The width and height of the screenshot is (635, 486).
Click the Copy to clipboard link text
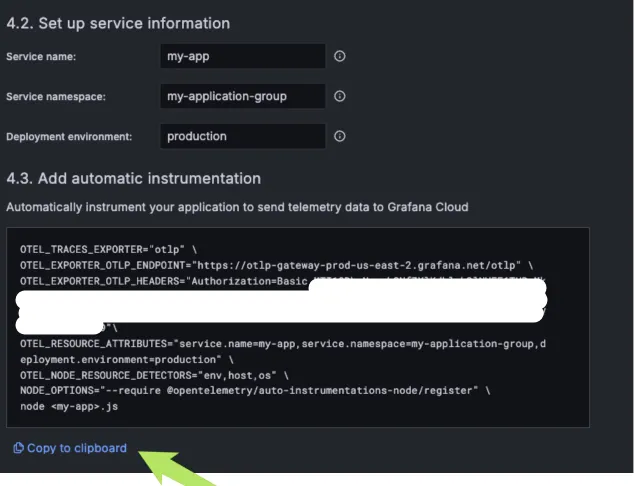[x=77, y=448]
